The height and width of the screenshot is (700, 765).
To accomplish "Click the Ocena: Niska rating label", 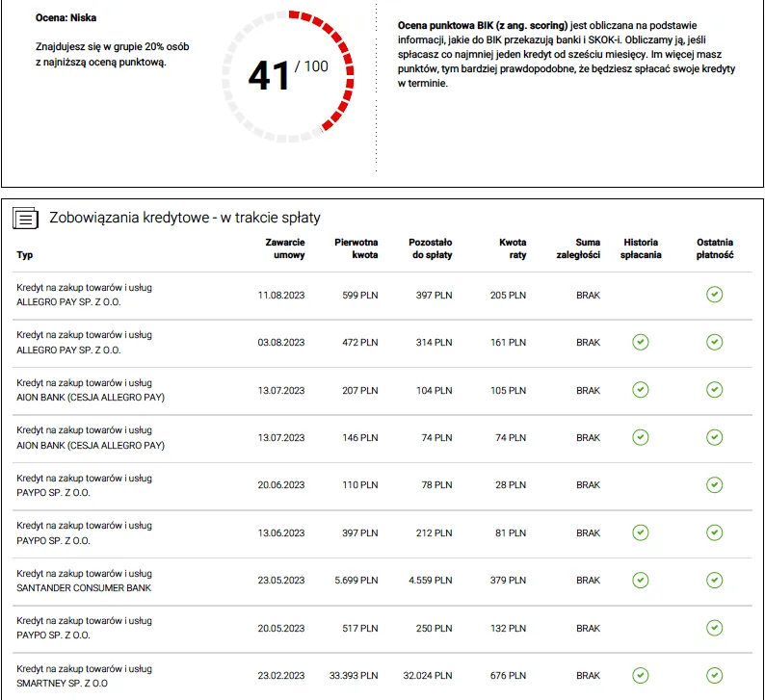I will tap(66, 18).
